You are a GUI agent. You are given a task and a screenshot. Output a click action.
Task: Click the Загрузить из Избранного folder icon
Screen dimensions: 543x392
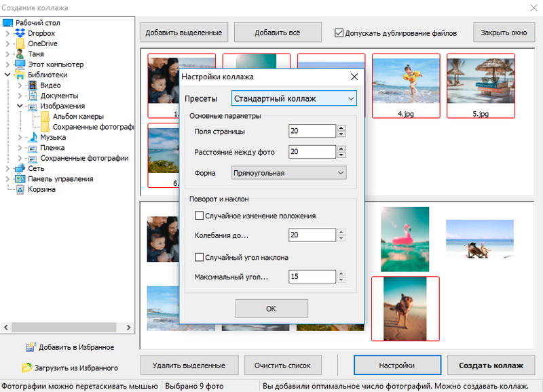click(27, 368)
